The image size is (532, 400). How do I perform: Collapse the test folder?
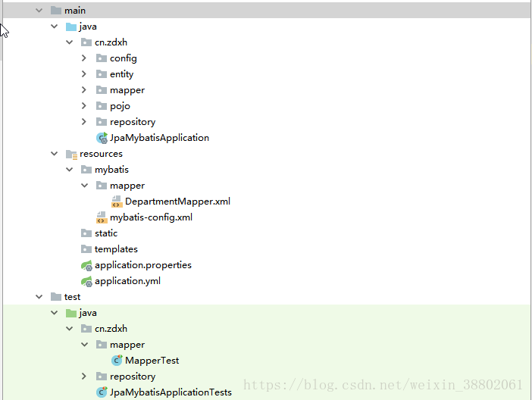(39, 297)
